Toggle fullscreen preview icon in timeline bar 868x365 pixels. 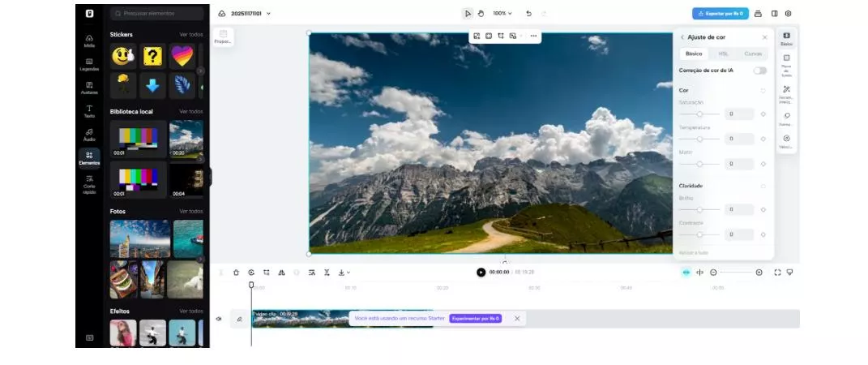coord(777,273)
